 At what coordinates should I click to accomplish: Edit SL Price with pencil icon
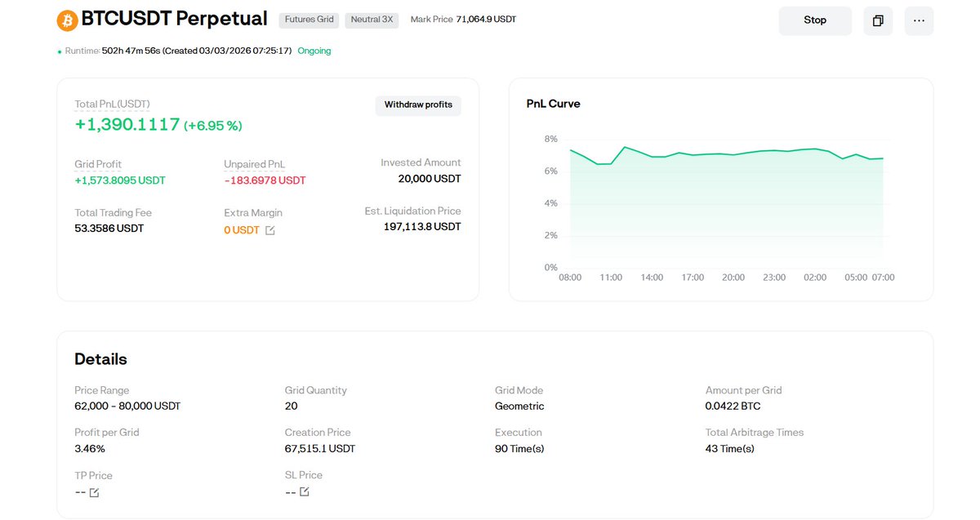coord(305,491)
